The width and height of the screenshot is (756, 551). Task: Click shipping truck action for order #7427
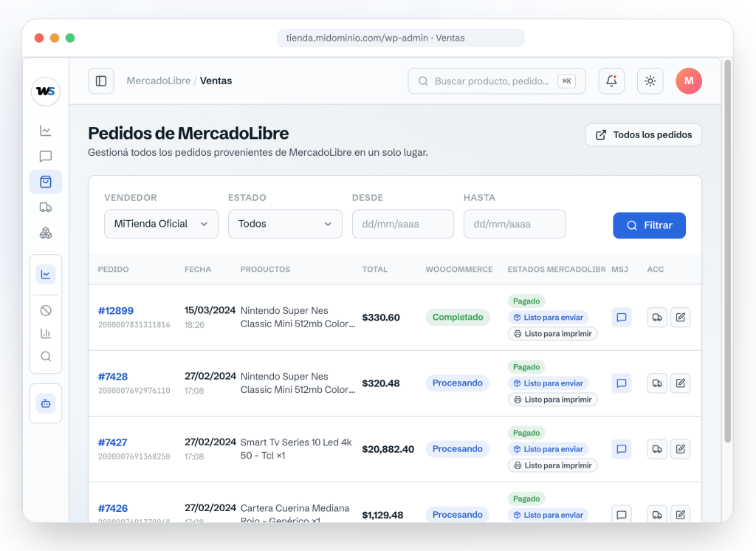(x=657, y=449)
